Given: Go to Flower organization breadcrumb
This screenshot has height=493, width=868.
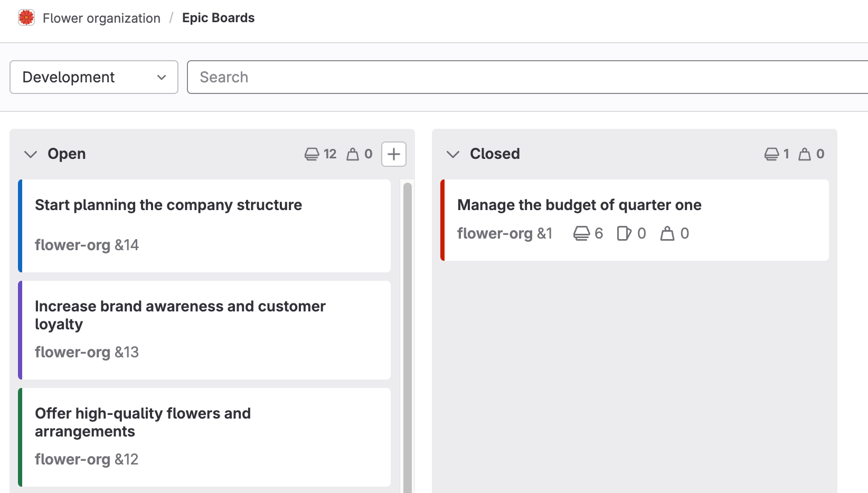Looking at the screenshot, I should [x=101, y=18].
